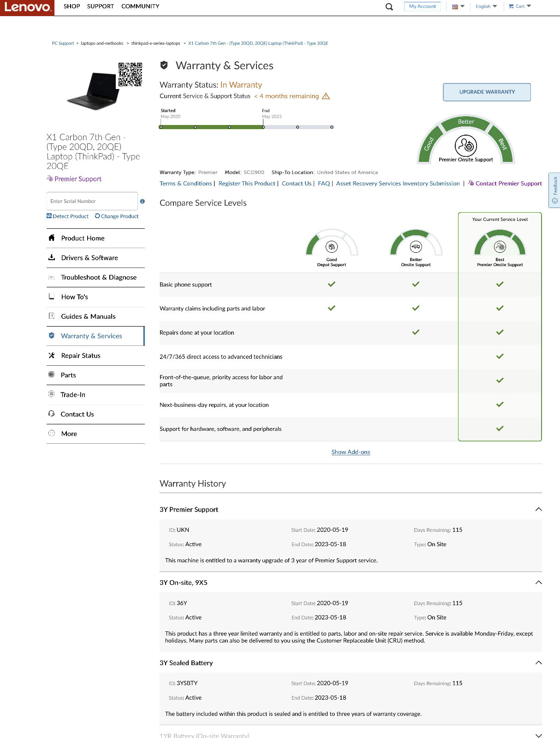
Task: Click the Premier Support link under product name
Action: 74,179
